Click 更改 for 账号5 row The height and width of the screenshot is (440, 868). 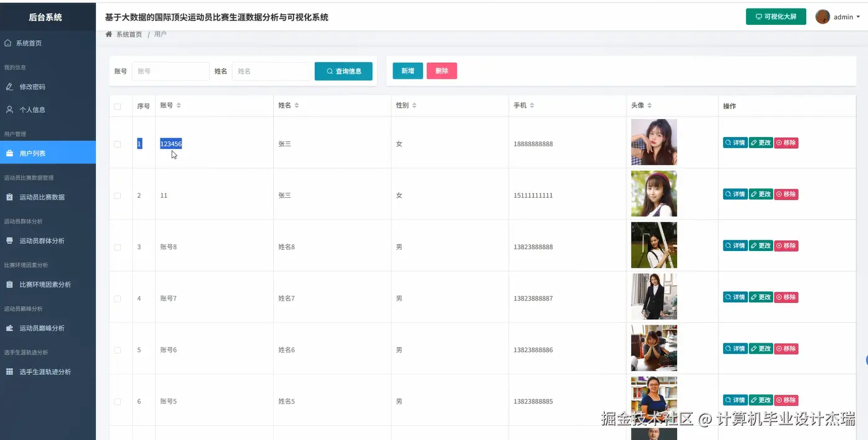761,400
